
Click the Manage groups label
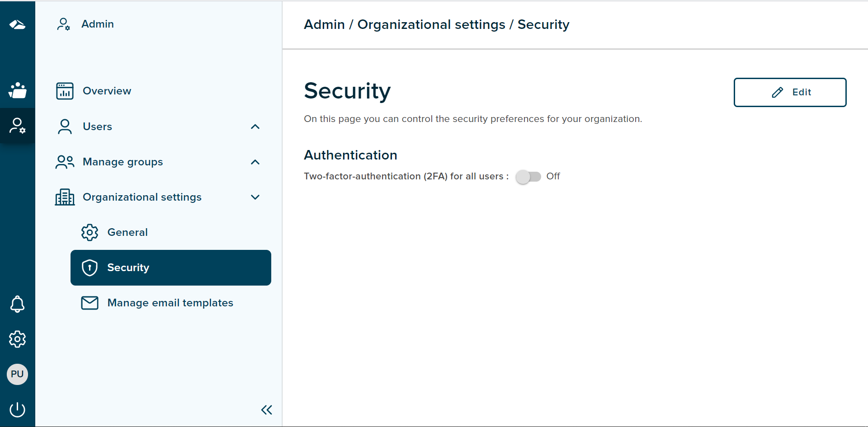123,162
